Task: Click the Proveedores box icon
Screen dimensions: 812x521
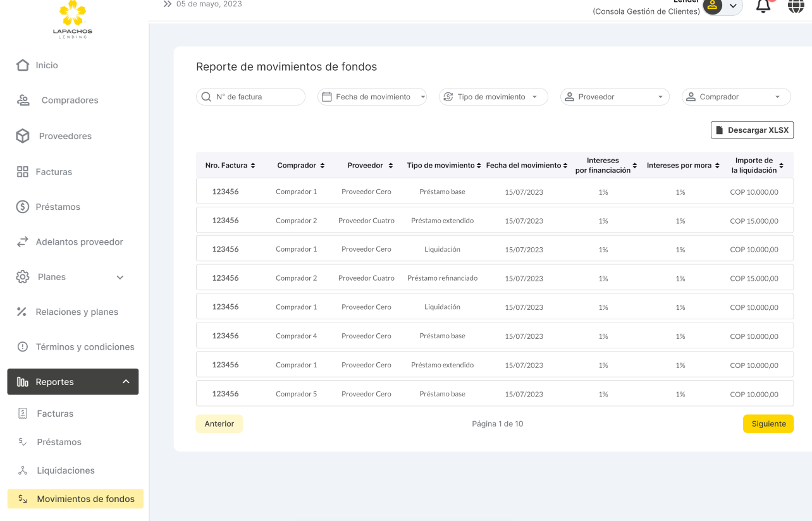Action: (x=23, y=136)
